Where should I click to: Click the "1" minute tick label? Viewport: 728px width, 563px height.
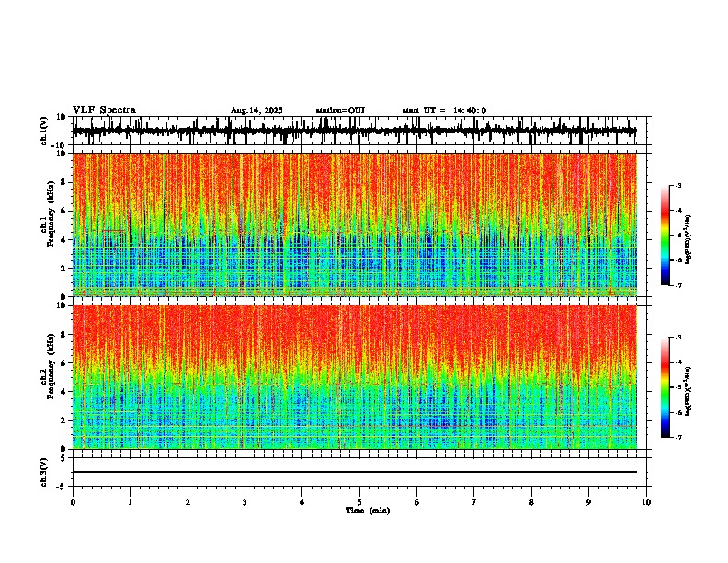click(130, 502)
